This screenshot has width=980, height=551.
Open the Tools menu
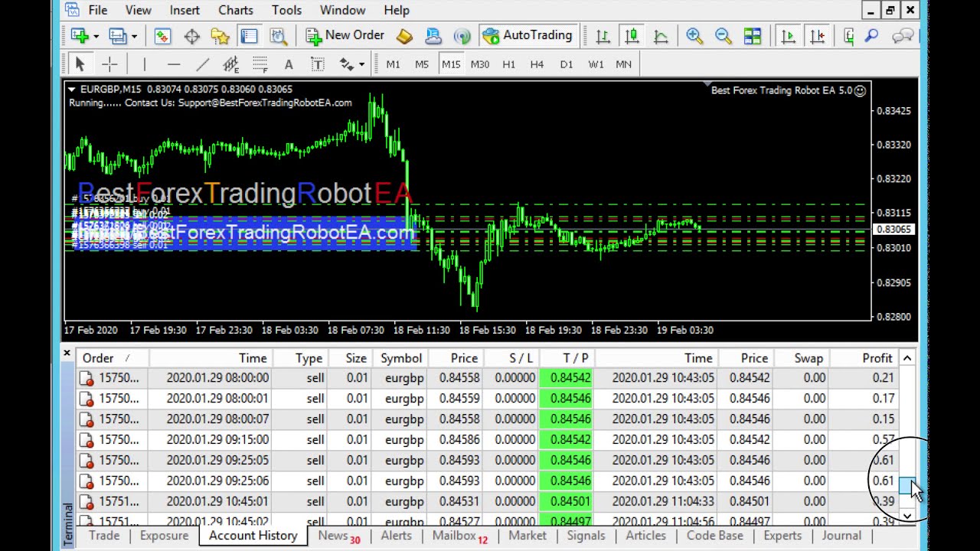(x=286, y=10)
